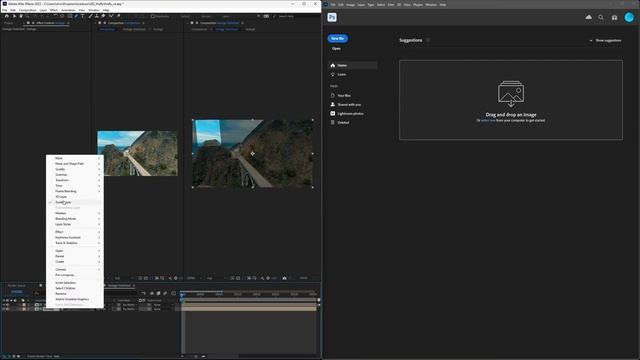
Task: Open the Photoshop Plugins menu
Action: coord(418,5)
